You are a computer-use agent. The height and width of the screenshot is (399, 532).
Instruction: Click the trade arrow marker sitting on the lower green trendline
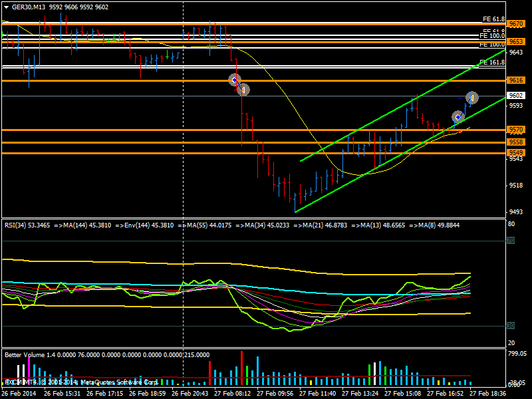tap(458, 117)
